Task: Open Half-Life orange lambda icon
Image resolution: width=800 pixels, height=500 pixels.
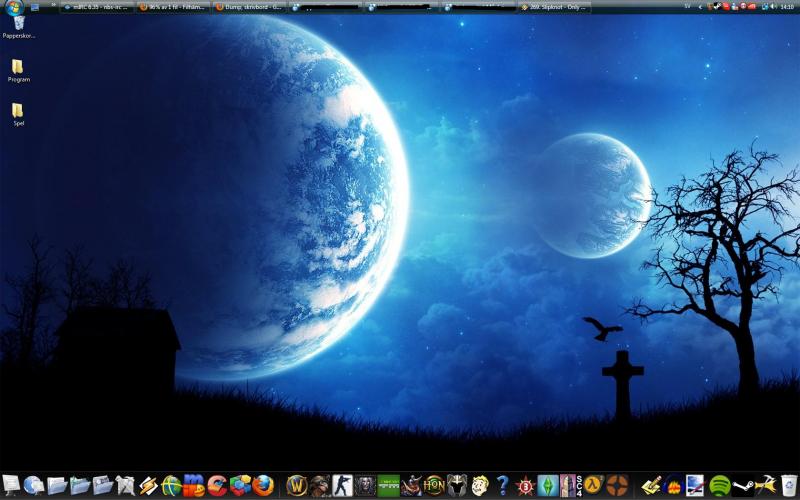Action: click(x=593, y=486)
